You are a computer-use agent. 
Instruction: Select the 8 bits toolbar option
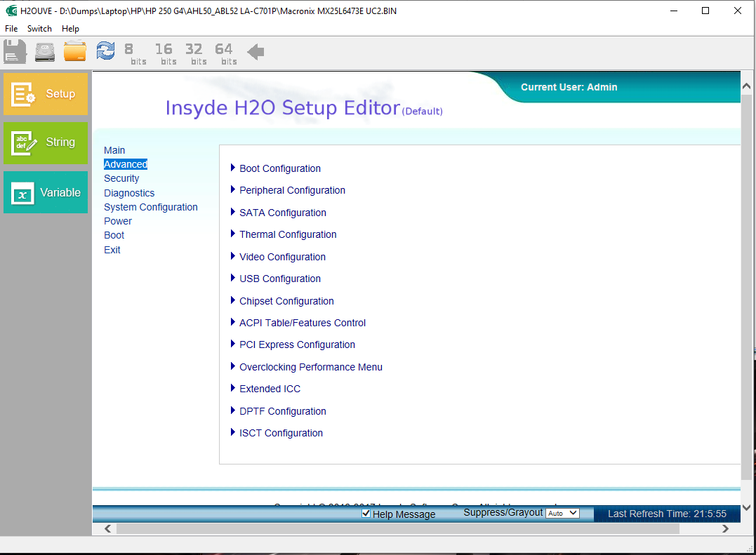point(135,53)
